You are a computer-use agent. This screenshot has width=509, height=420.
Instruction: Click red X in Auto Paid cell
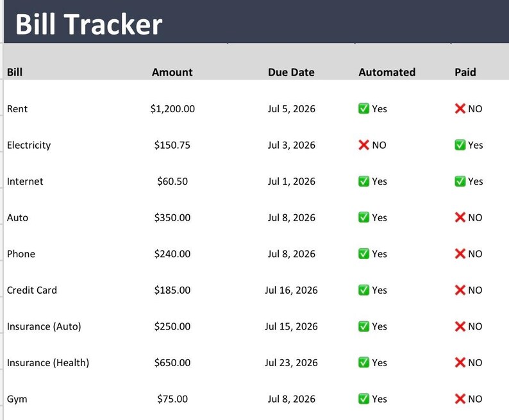coord(460,217)
